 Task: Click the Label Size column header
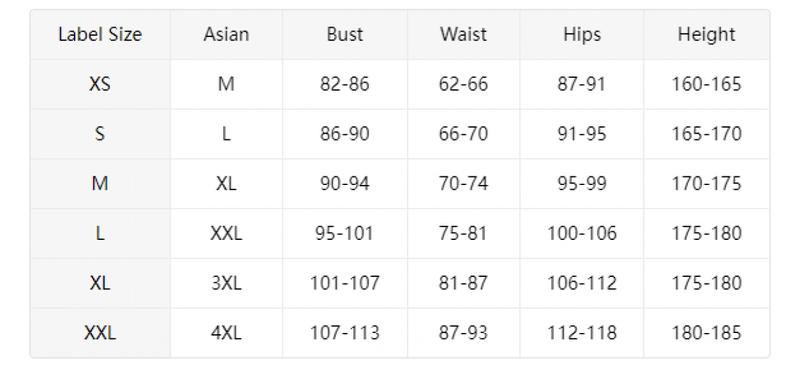(x=100, y=35)
